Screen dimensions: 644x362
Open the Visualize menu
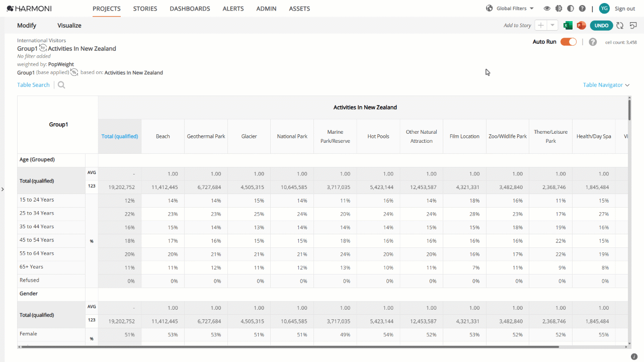(x=69, y=26)
